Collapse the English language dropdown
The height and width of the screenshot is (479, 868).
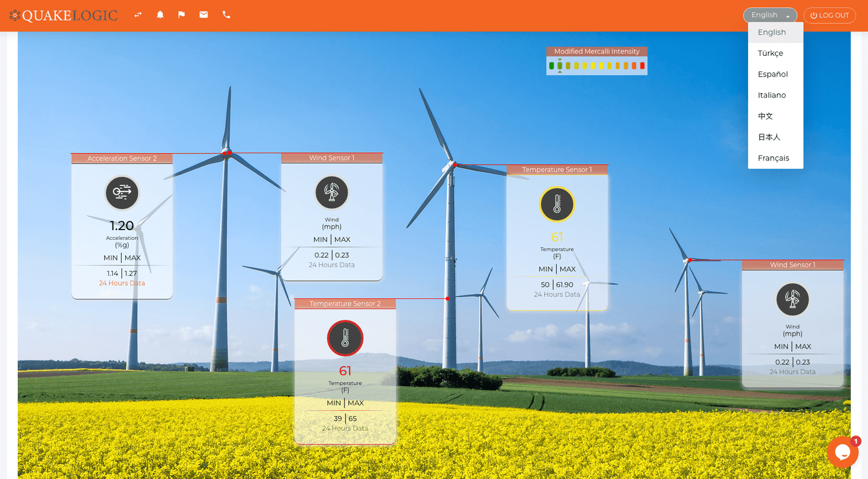770,15
